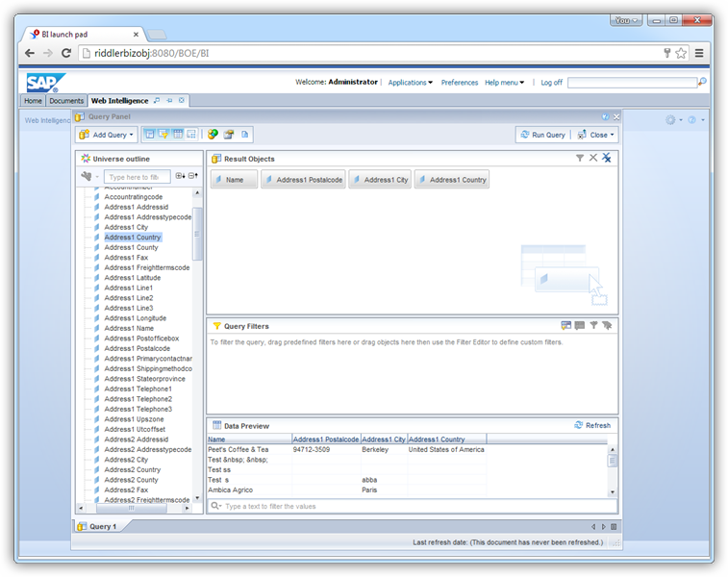Click the expand all icon in Universe outline
The image size is (728, 577).
[180, 177]
